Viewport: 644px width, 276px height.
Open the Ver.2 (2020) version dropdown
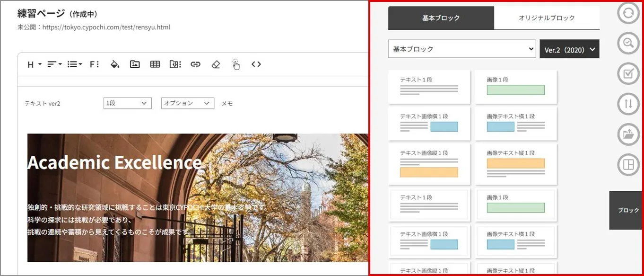point(570,49)
